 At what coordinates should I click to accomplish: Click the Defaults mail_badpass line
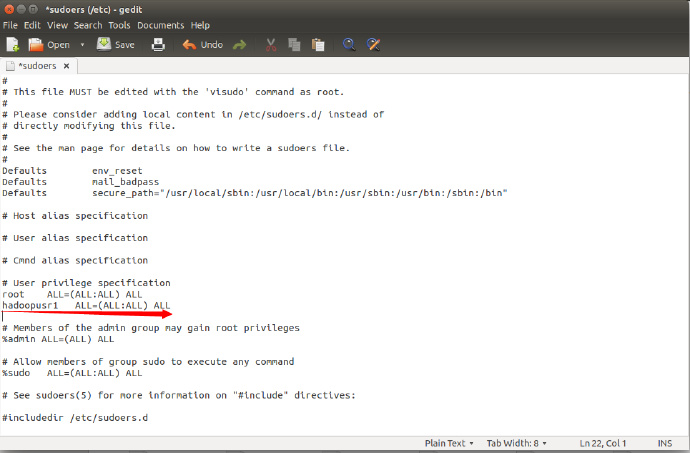[x=81, y=182]
